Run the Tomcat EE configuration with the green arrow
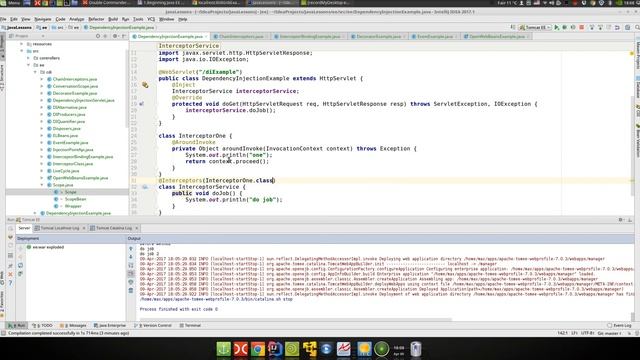 point(556,27)
